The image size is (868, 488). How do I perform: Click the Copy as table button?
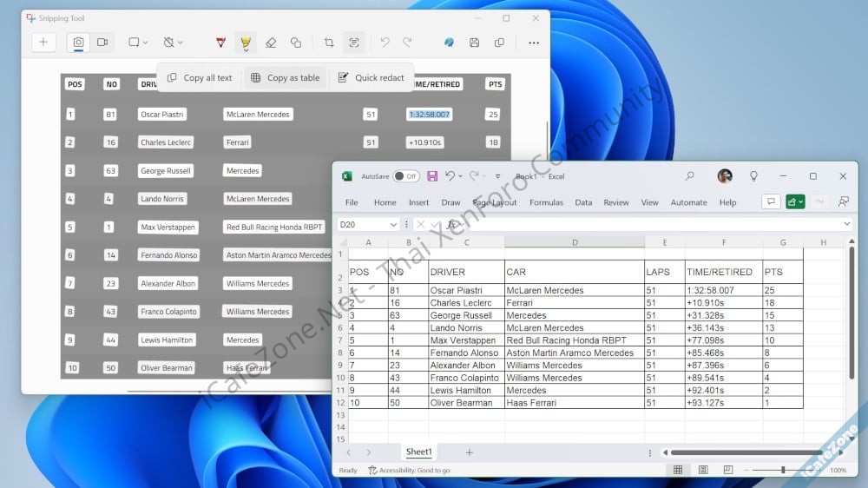point(285,77)
